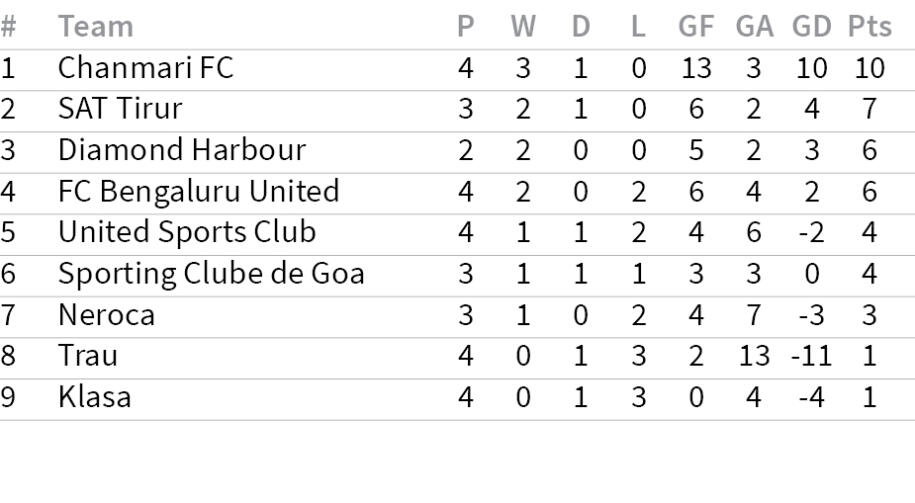Select the Trau team row

point(458,357)
